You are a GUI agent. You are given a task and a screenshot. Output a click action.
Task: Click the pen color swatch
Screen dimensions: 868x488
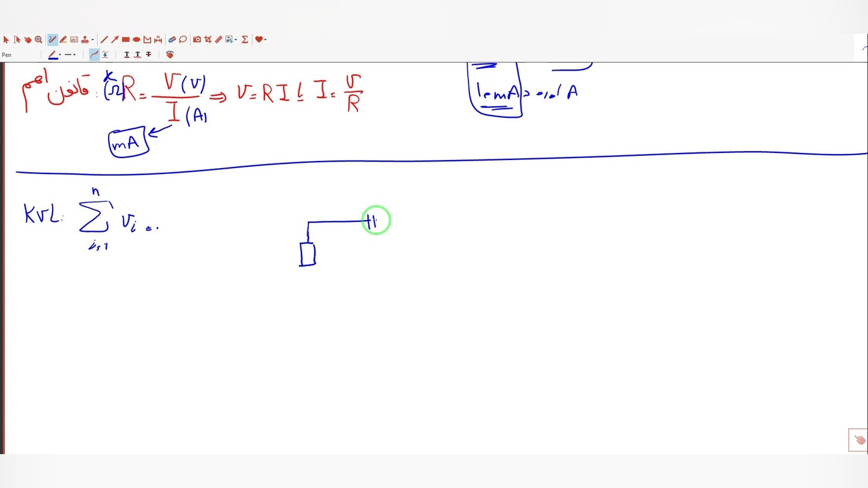(x=53, y=55)
